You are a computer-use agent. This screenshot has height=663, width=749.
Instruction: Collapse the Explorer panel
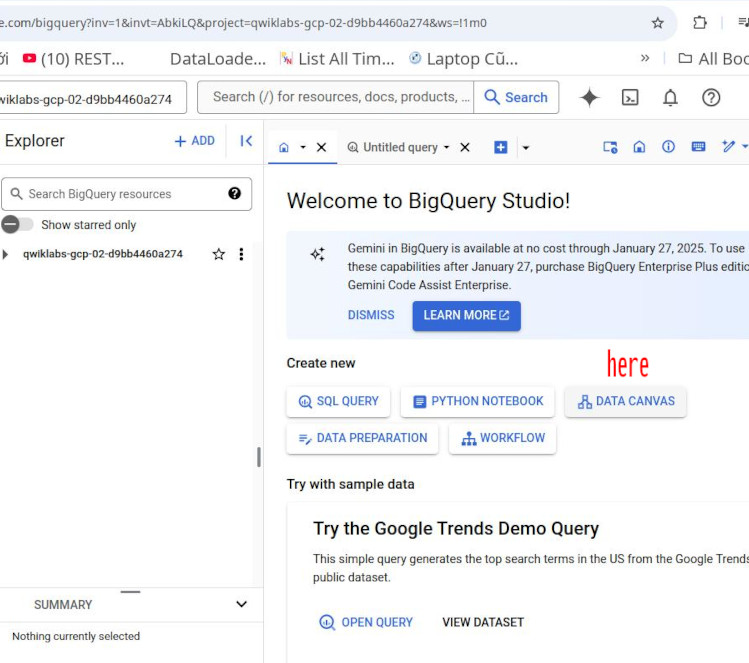(x=246, y=141)
